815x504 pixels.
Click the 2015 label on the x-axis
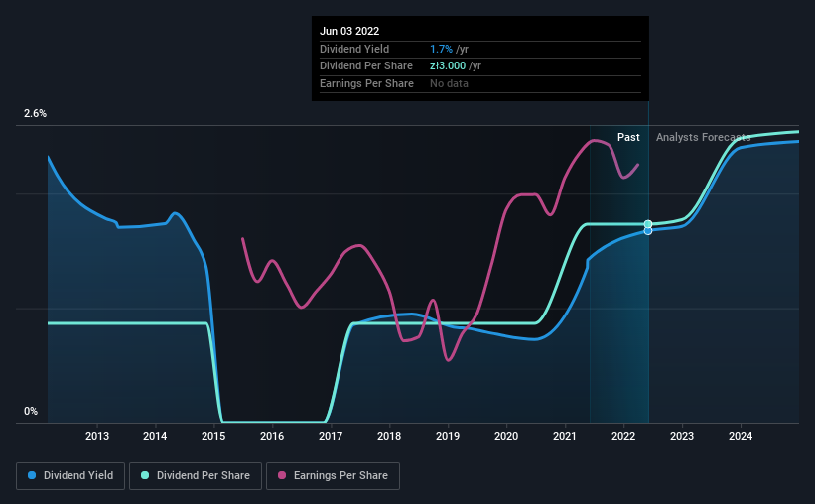click(x=213, y=436)
